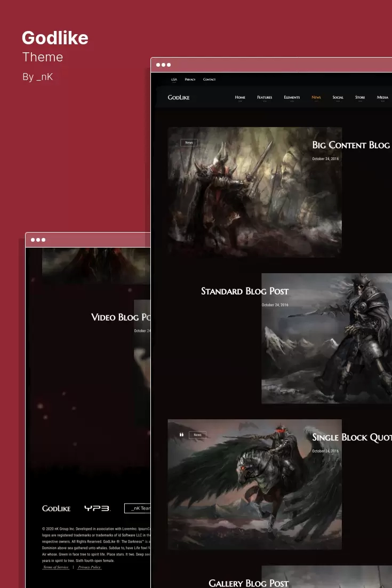The width and height of the screenshot is (392, 588).
Task: Click the quote icon on the winged horse image
Action: [x=181, y=435]
